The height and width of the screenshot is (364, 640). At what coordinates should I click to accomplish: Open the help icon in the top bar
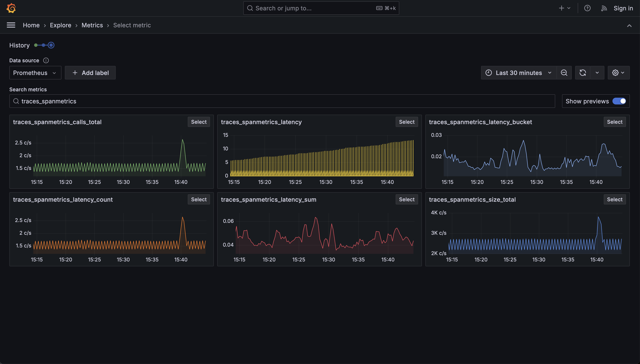[587, 8]
